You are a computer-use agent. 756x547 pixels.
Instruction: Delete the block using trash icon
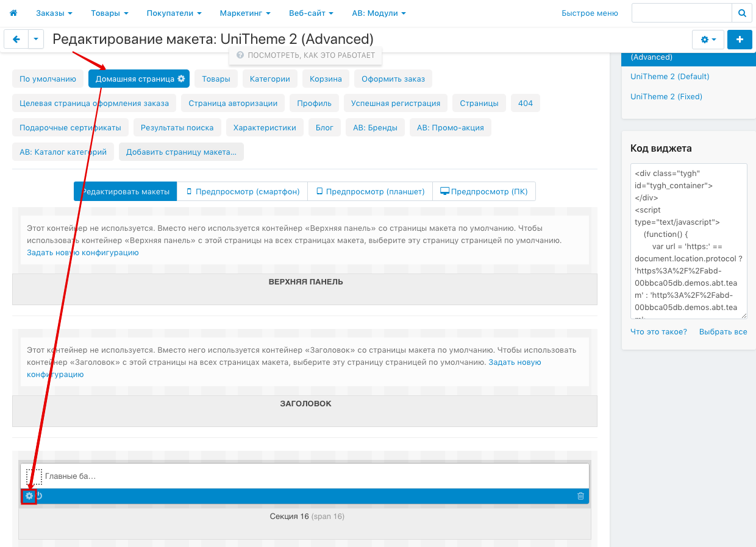[580, 496]
